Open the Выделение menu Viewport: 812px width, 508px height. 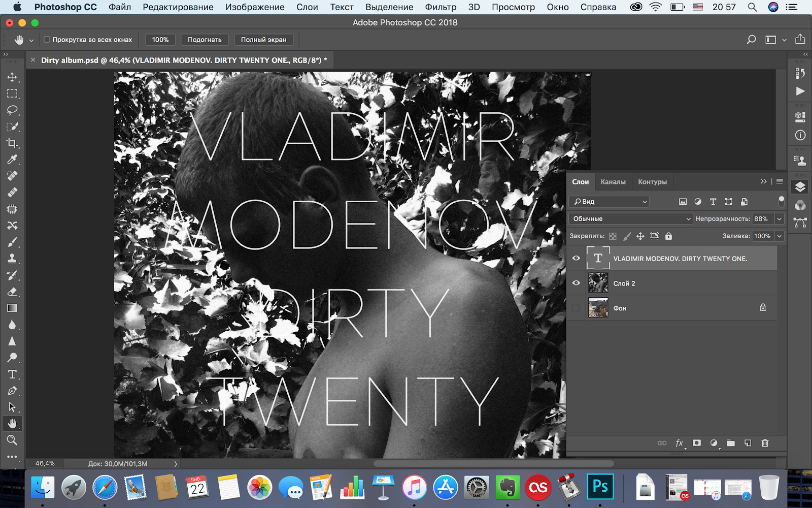389,7
